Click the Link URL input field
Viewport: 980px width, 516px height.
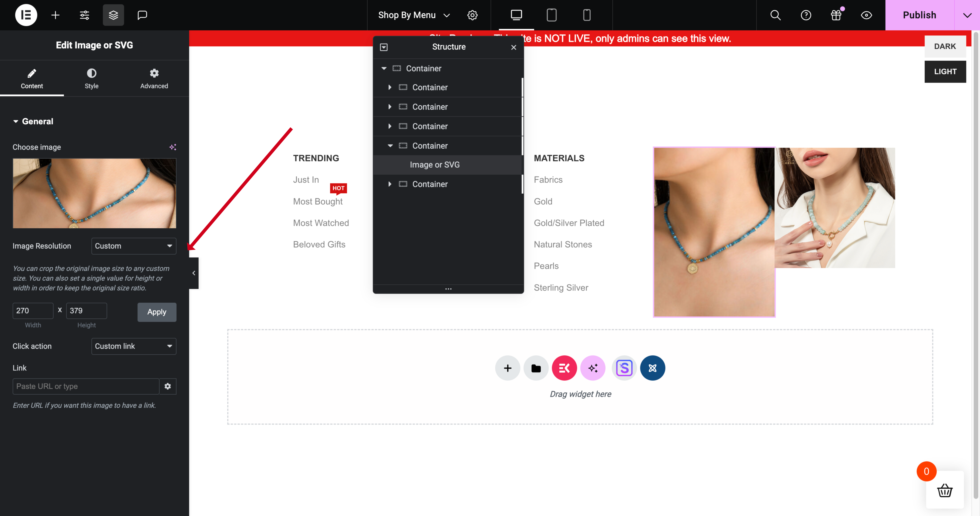pyautogui.click(x=86, y=386)
